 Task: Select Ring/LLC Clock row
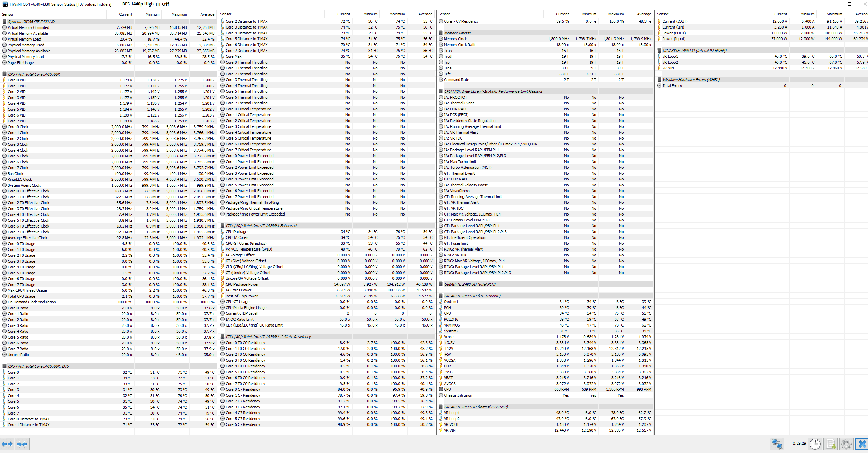click(108, 179)
